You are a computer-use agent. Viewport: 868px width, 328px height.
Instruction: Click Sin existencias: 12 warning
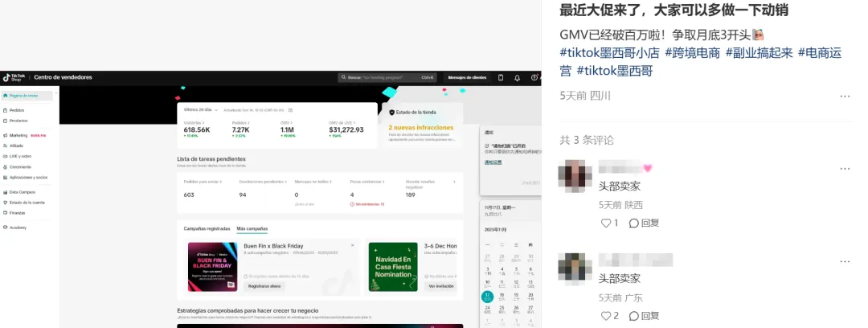pos(367,204)
